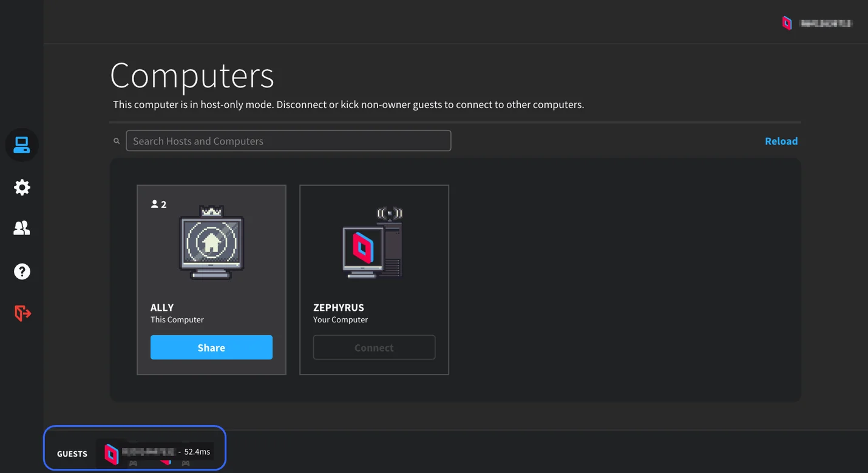This screenshot has height=473, width=868.
Task: Select the ZEPHYRUS computer image
Action: pyautogui.click(x=373, y=243)
